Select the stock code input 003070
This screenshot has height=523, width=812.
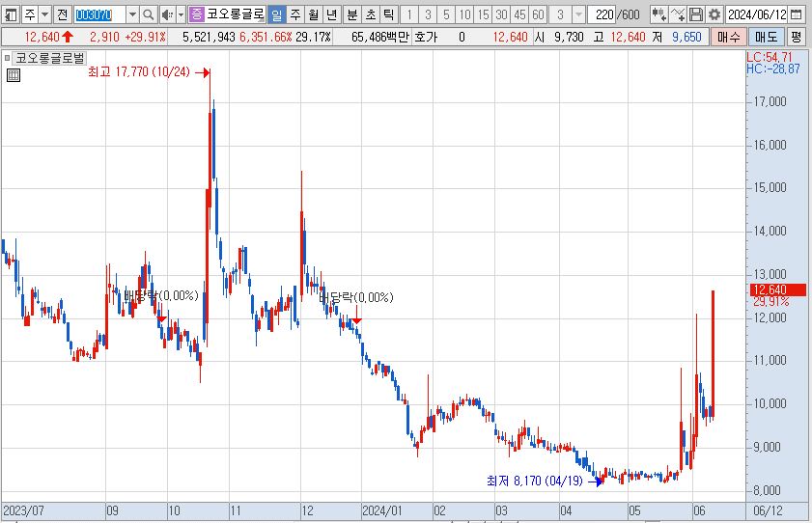click(x=99, y=14)
